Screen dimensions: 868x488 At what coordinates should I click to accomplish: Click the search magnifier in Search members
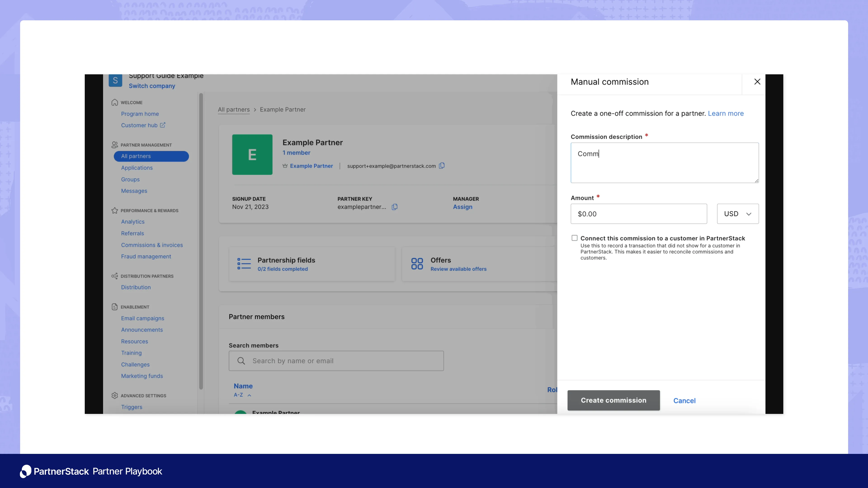(x=241, y=361)
